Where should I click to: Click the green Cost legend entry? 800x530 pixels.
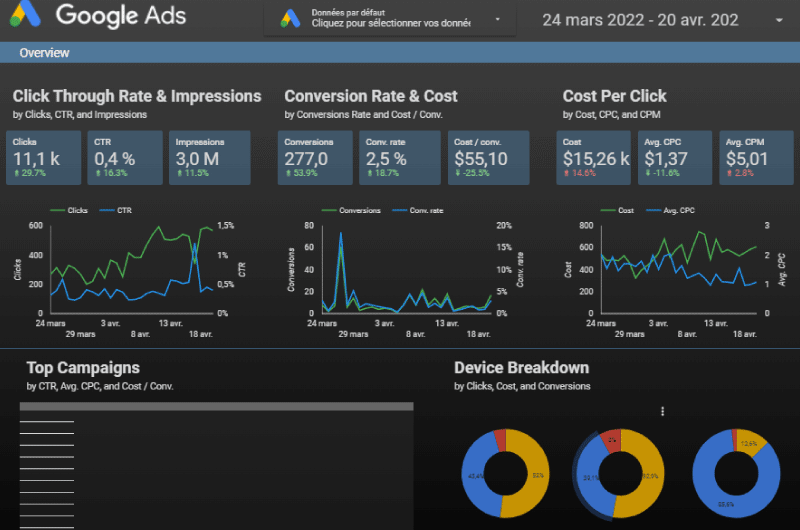(x=617, y=210)
